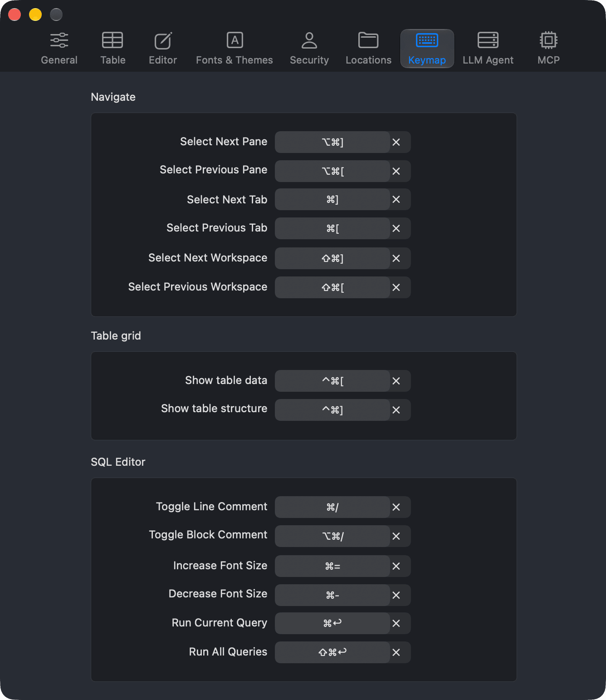
Task: Remove the Decrease Font Size shortcut
Action: click(396, 595)
